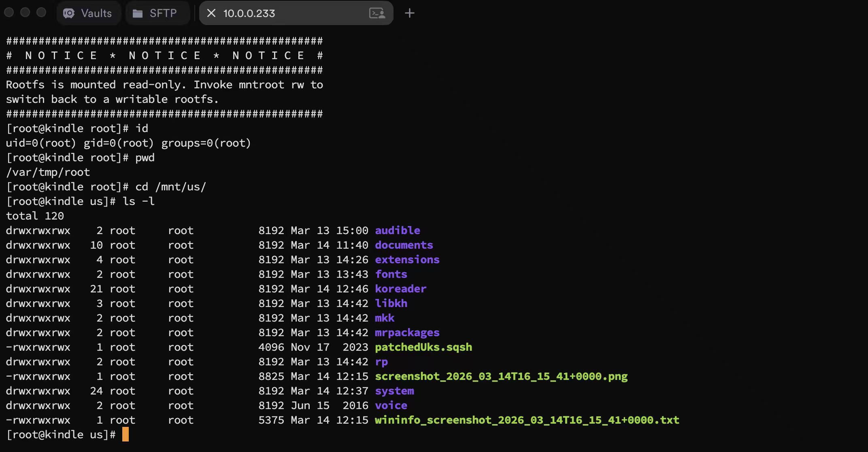Click the koreader directory name
This screenshot has width=868, height=452.
click(x=400, y=289)
